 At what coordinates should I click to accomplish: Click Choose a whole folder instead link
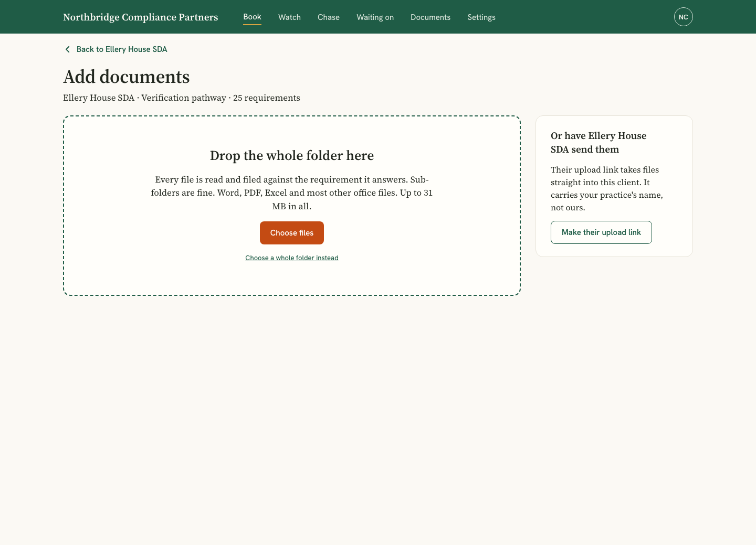click(292, 258)
